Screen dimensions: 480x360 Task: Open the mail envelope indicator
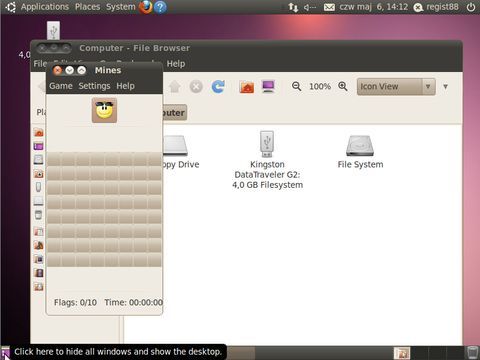tap(329, 7)
